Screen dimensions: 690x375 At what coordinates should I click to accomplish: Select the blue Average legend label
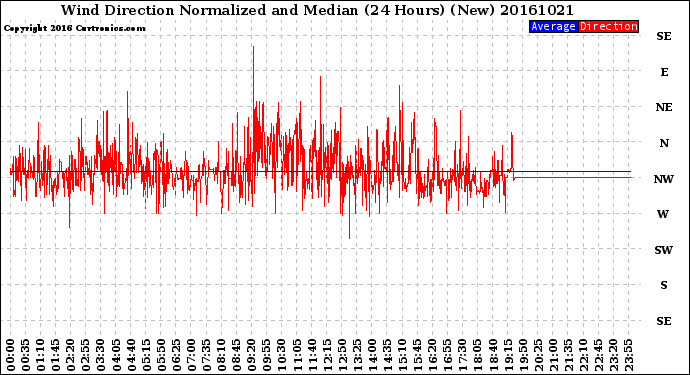[x=553, y=26]
